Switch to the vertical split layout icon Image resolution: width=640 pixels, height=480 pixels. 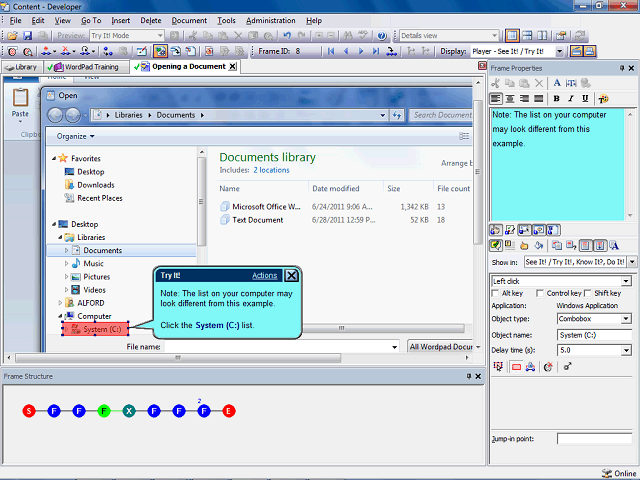(542, 36)
